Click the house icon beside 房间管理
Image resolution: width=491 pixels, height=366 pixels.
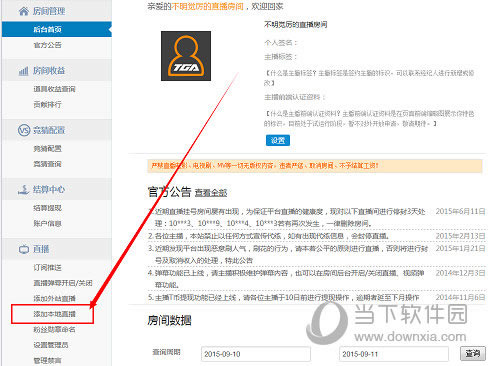pos(24,11)
